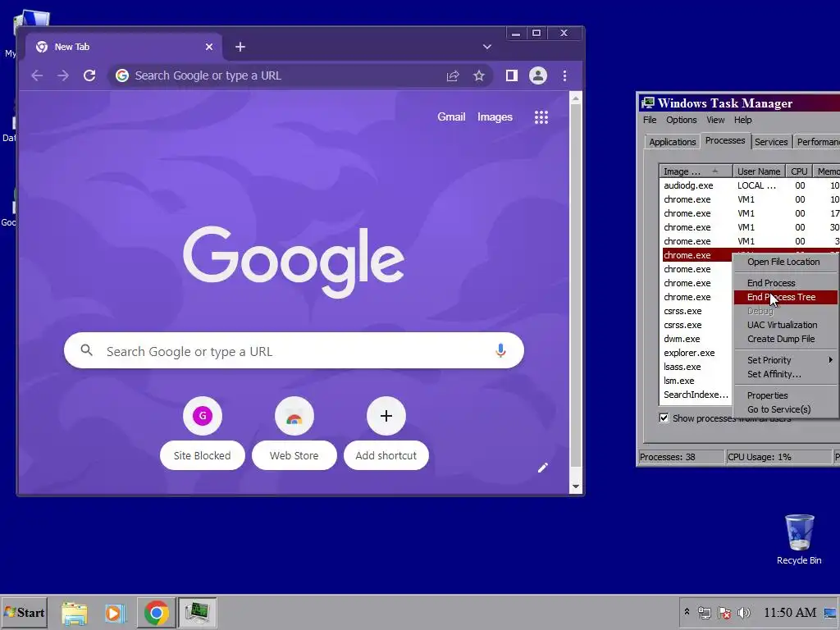Sort by User Name column header
This screenshot has width=840, height=630.
click(x=759, y=171)
